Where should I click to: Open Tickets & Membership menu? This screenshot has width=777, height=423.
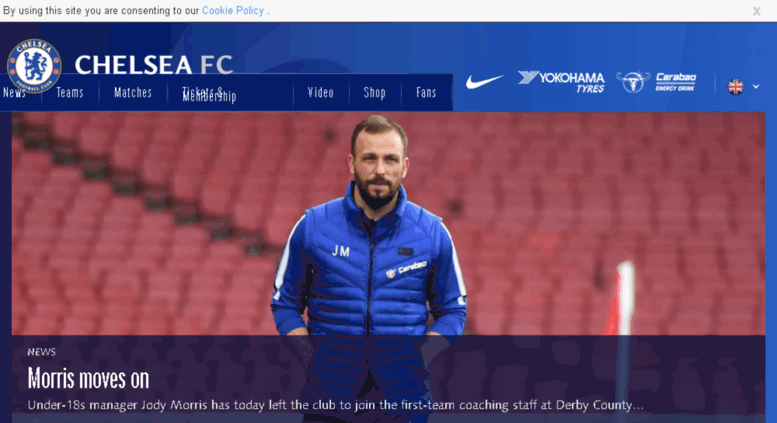coord(209,94)
